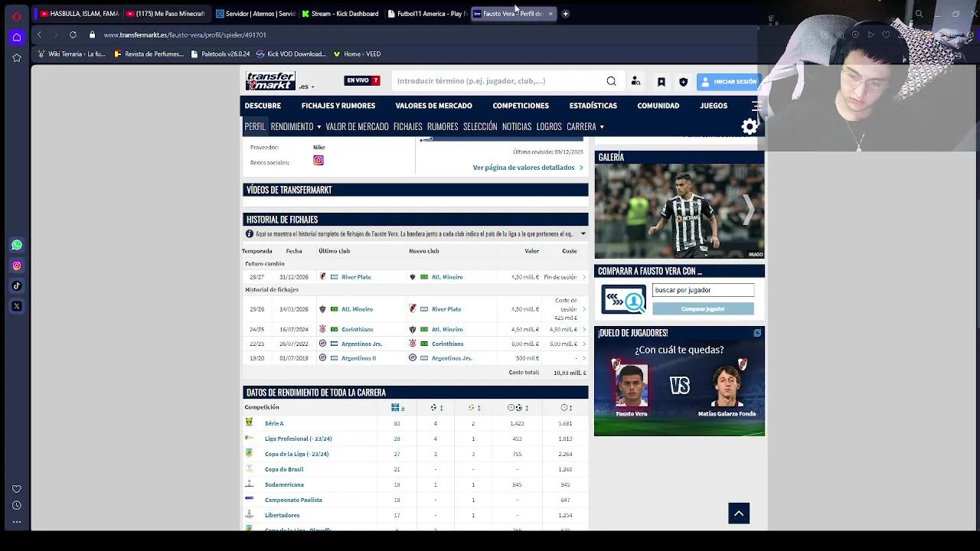Open the Série A competition link
The width and height of the screenshot is (980, 551).
[x=274, y=423]
